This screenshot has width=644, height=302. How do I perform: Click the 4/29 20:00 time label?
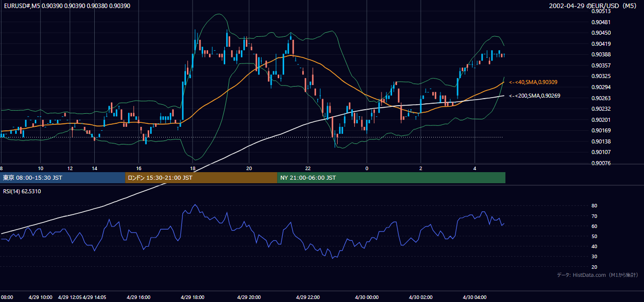click(x=248, y=297)
